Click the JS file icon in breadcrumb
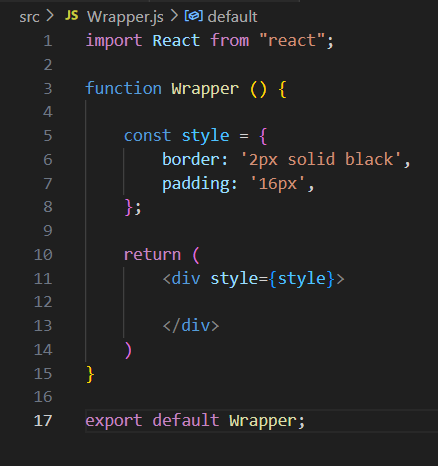The width and height of the screenshot is (438, 466). tap(72, 15)
